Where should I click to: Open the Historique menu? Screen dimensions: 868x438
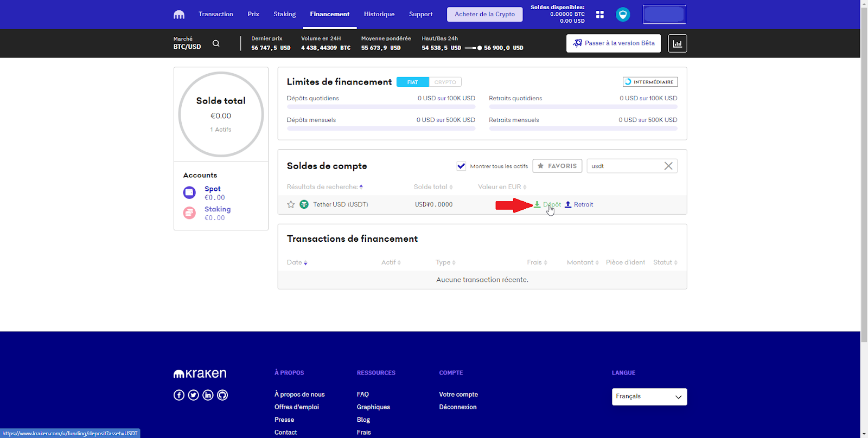coord(379,14)
